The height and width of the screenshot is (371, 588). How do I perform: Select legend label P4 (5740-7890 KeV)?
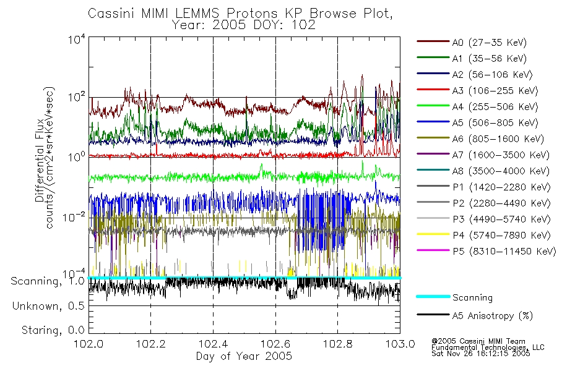[501, 236]
